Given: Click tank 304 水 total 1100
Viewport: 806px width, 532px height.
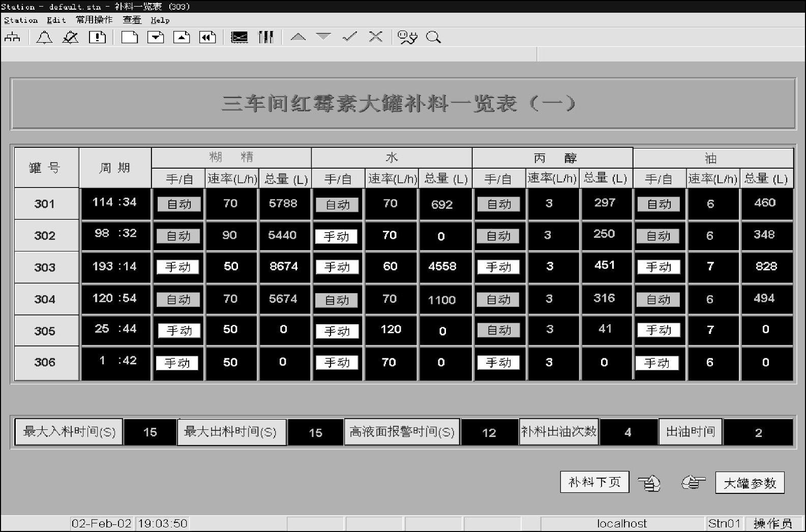Looking at the screenshot, I should click(442, 300).
